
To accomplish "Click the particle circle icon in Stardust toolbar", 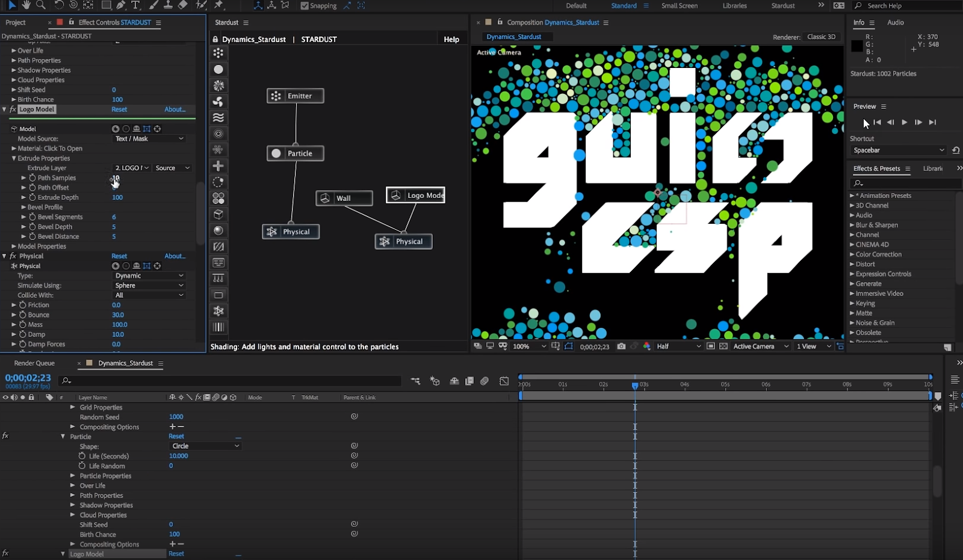I will click(218, 69).
